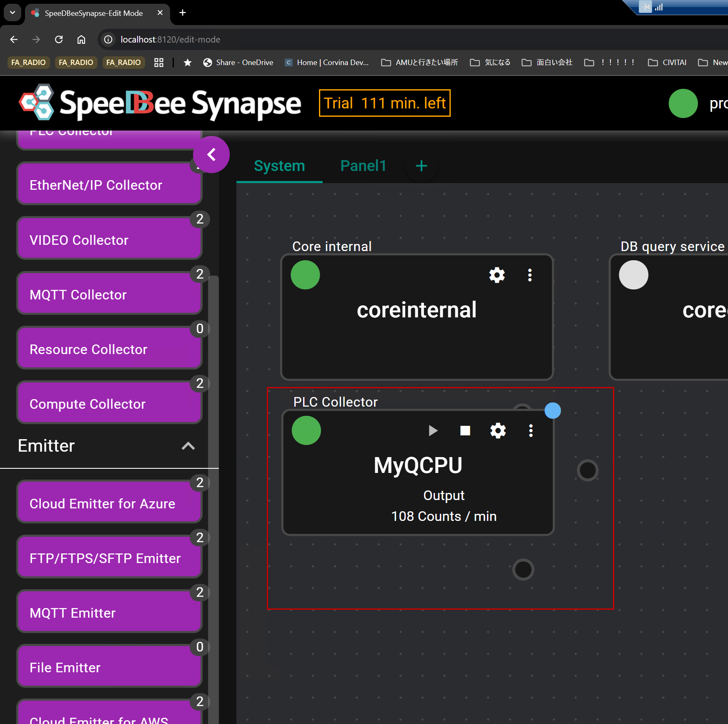Click the blue dot on MyQCPU
This screenshot has width=728, height=724.
[552, 410]
